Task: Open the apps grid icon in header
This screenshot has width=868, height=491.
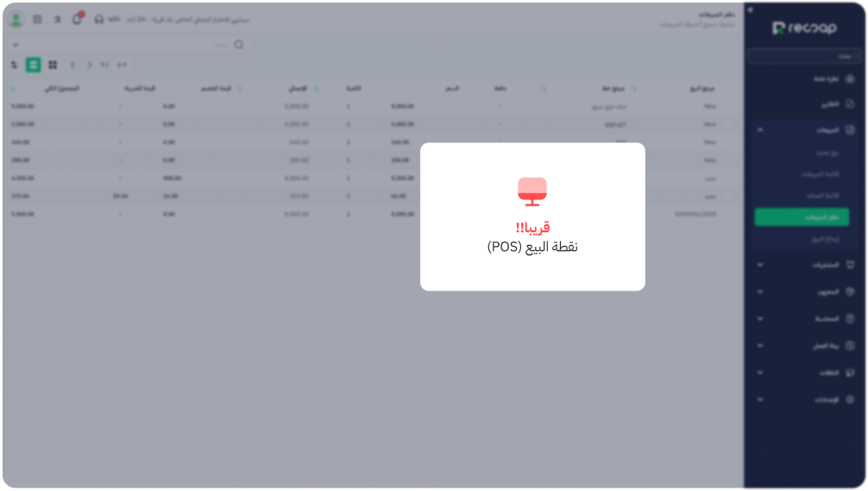Action: pyautogui.click(x=37, y=19)
